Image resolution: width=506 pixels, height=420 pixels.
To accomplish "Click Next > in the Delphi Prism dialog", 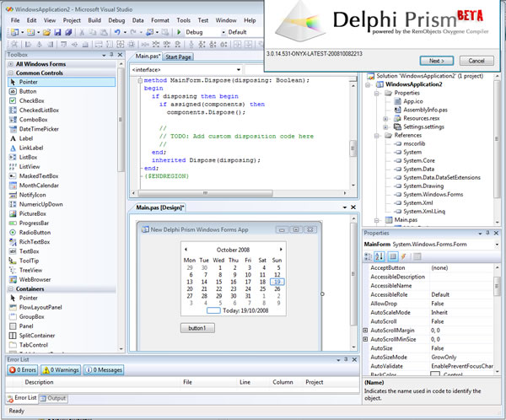I will [x=437, y=61].
